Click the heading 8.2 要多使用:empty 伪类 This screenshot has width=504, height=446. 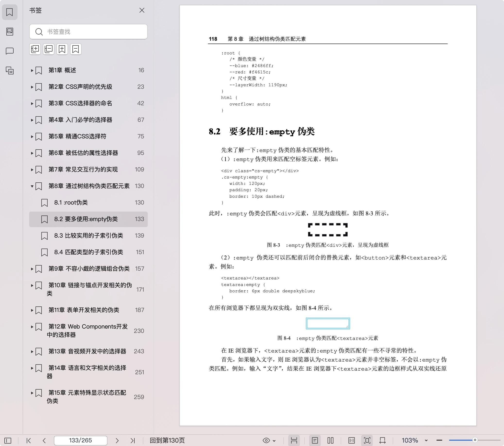pos(262,131)
